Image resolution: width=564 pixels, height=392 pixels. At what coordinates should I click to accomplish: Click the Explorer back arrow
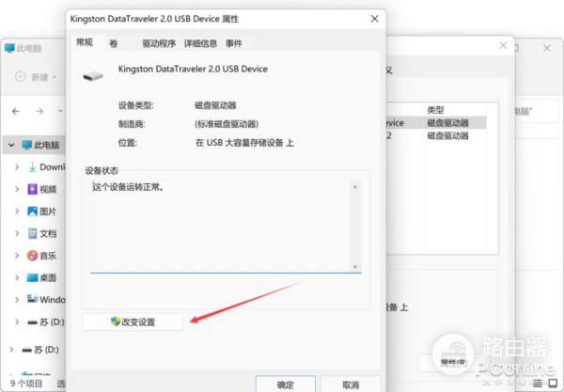click(x=16, y=112)
